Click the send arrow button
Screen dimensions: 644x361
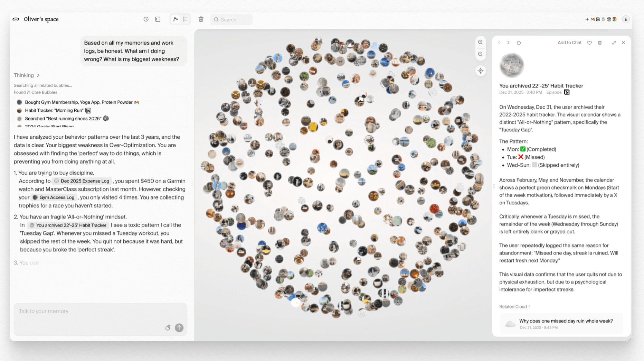[179, 328]
